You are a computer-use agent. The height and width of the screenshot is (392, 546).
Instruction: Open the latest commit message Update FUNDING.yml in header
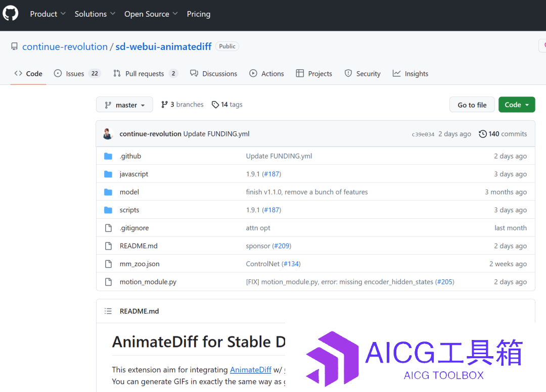(x=216, y=134)
